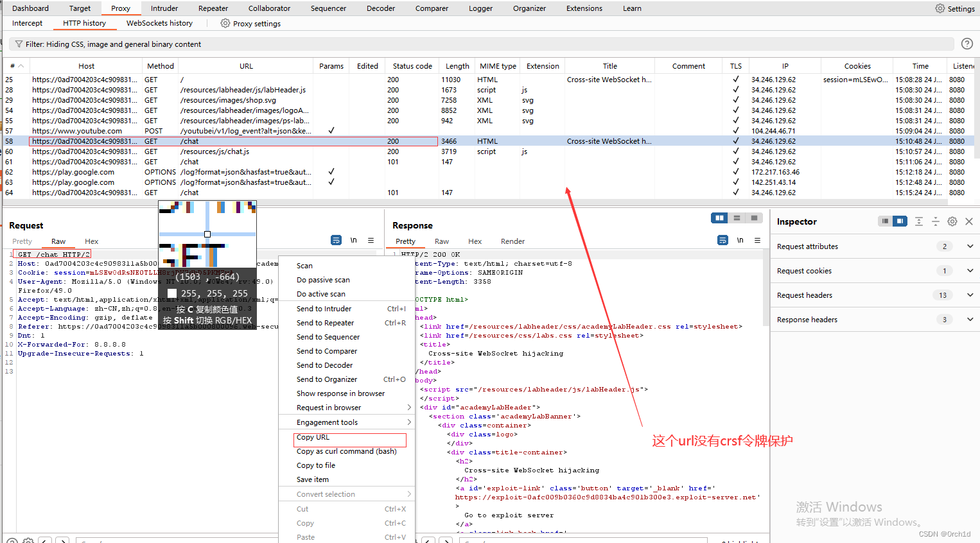Image resolution: width=980 pixels, height=543 pixels.
Task: Sort table by Status code column
Action: coord(412,66)
